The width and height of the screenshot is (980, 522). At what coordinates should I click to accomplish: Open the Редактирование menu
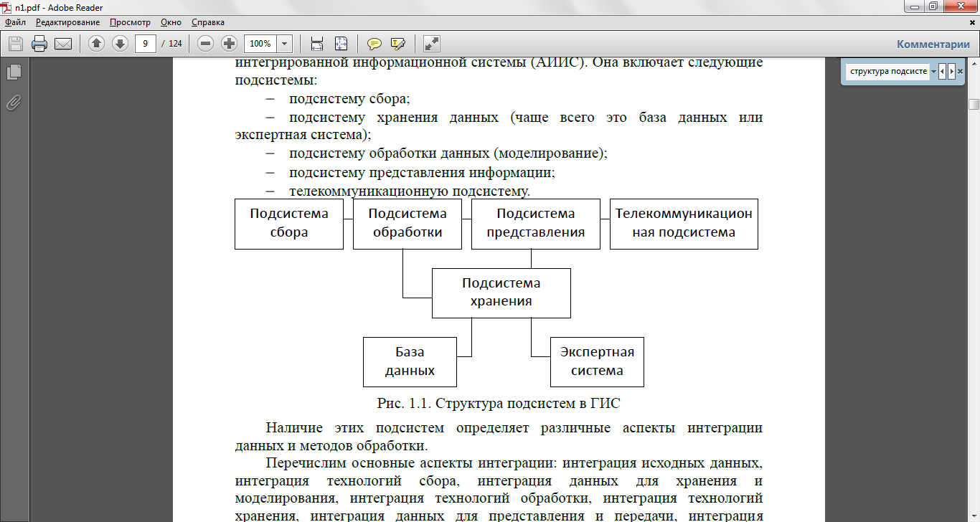(x=67, y=22)
